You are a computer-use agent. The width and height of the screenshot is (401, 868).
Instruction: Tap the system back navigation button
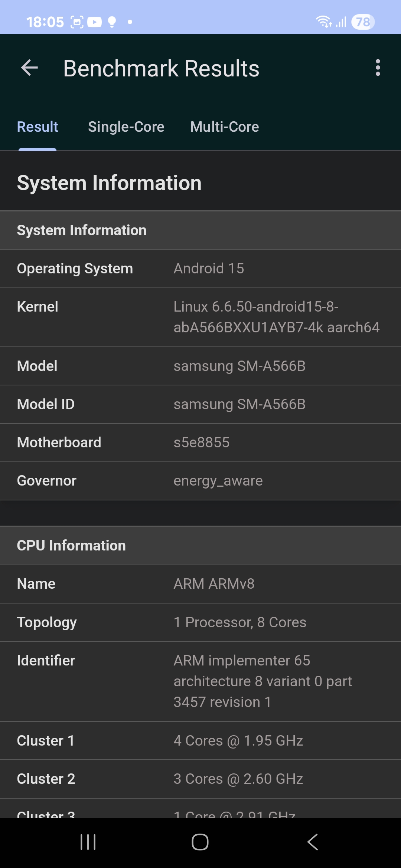point(313,842)
